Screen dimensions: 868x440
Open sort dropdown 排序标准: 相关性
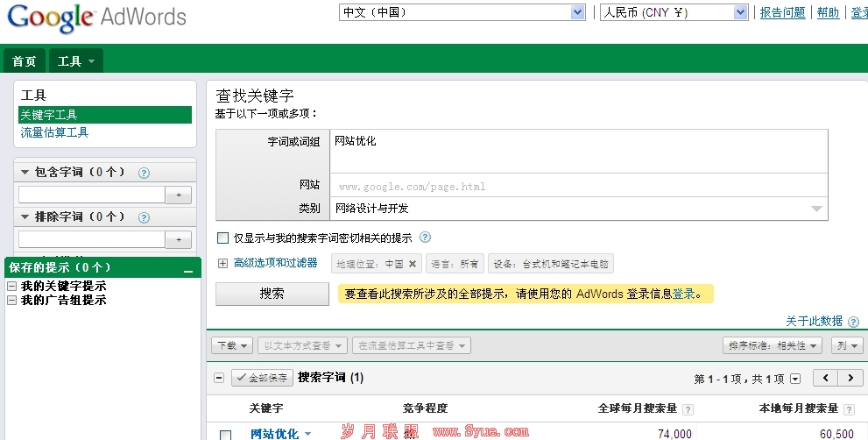point(773,346)
